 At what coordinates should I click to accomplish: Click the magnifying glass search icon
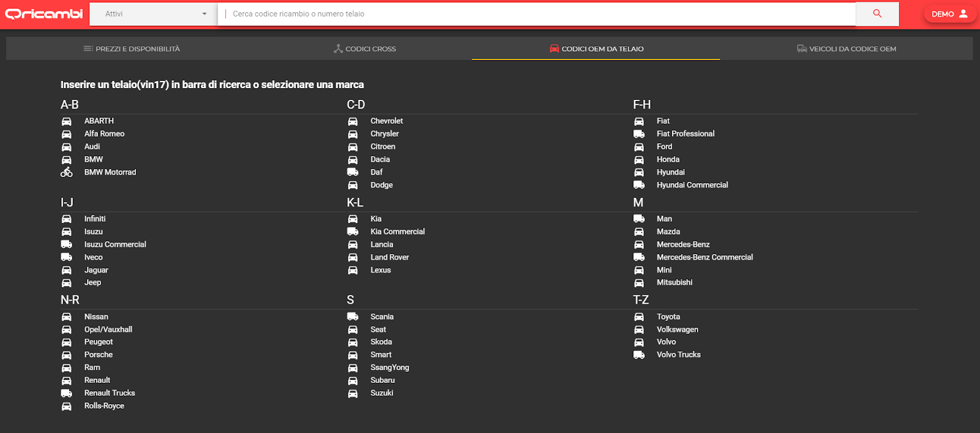click(877, 13)
